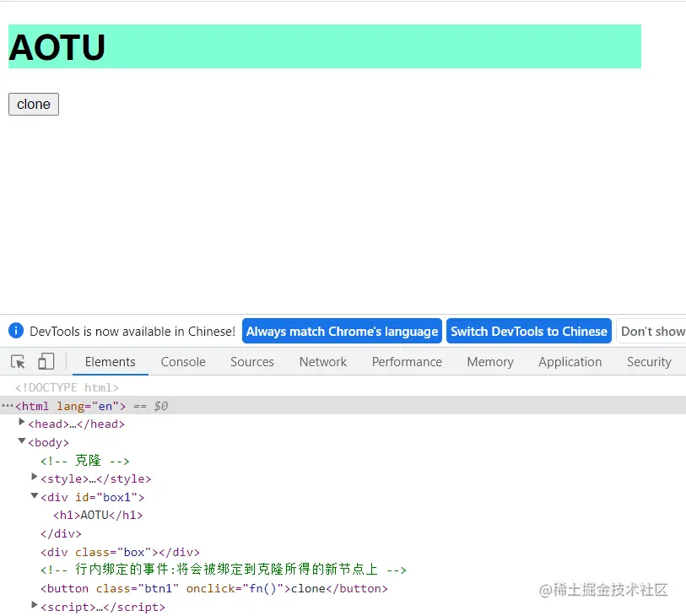
Task: Switch to the Console tab
Action: [183, 362]
